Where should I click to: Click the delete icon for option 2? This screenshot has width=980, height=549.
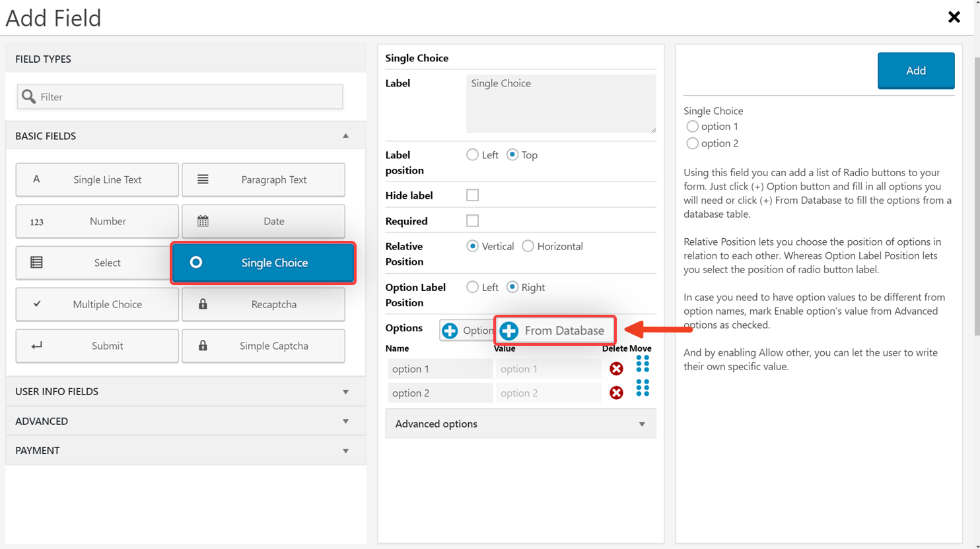(616, 393)
